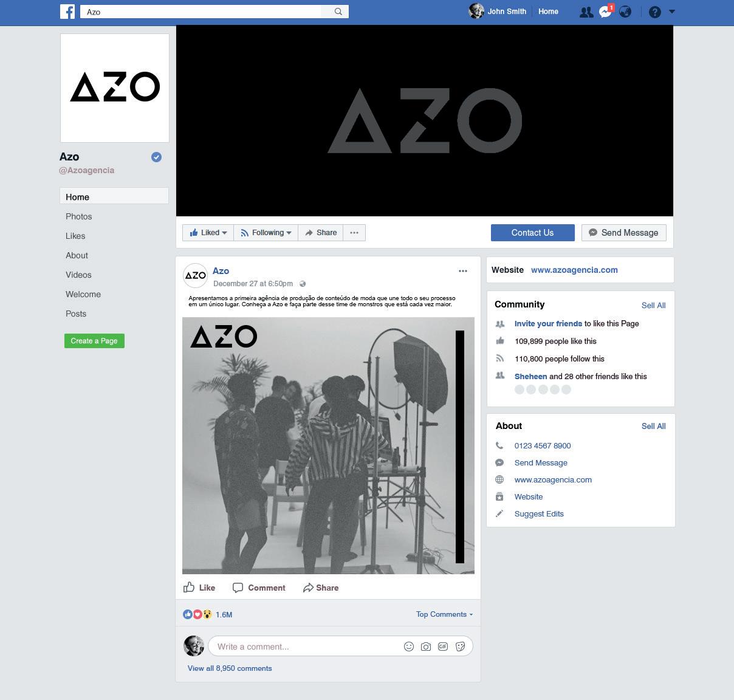This screenshot has height=700, width=734.
Task: Click the verified badge next to Azo
Action: click(156, 157)
